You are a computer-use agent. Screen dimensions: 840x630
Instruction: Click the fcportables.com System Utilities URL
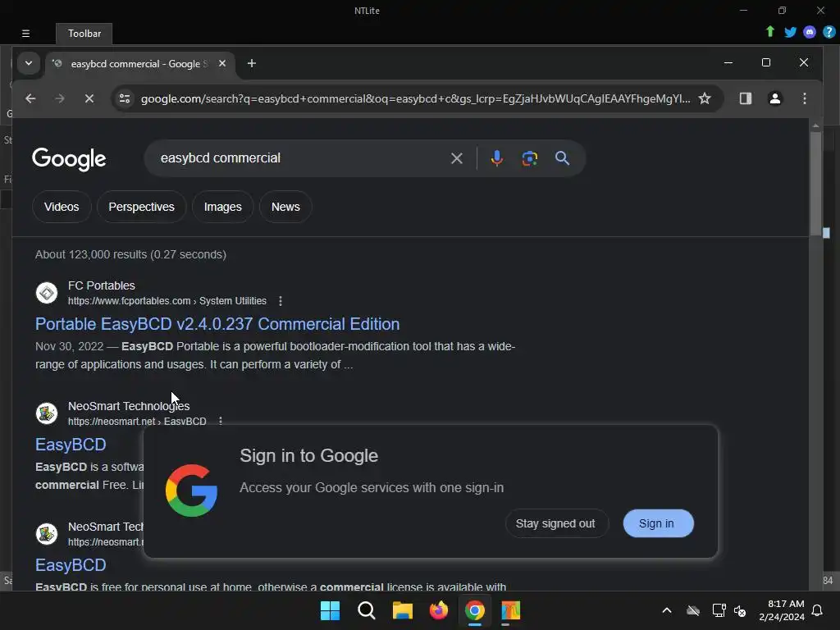point(167,301)
